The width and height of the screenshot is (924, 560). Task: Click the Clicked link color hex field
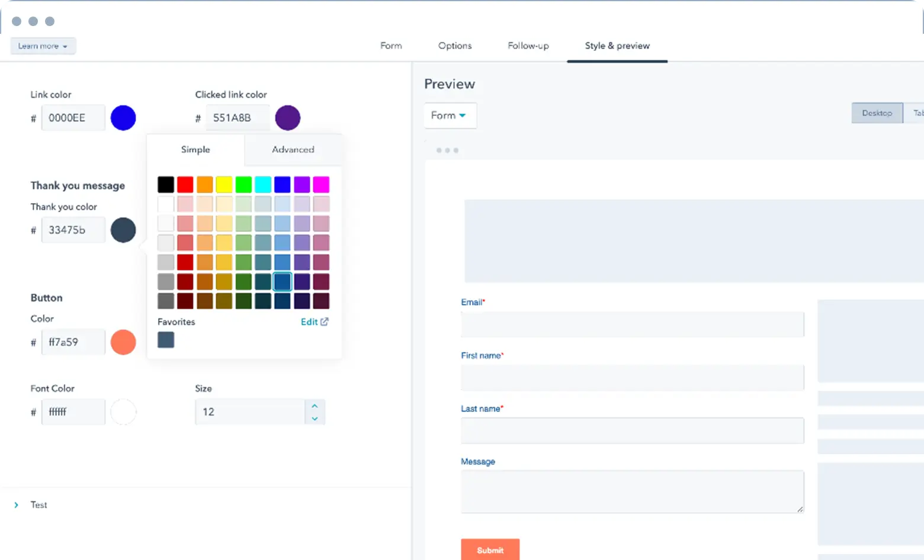coord(238,118)
